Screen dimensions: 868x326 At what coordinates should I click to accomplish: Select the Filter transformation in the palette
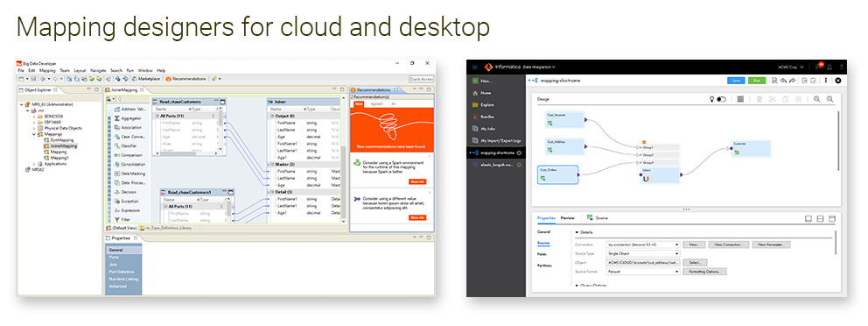122,220
